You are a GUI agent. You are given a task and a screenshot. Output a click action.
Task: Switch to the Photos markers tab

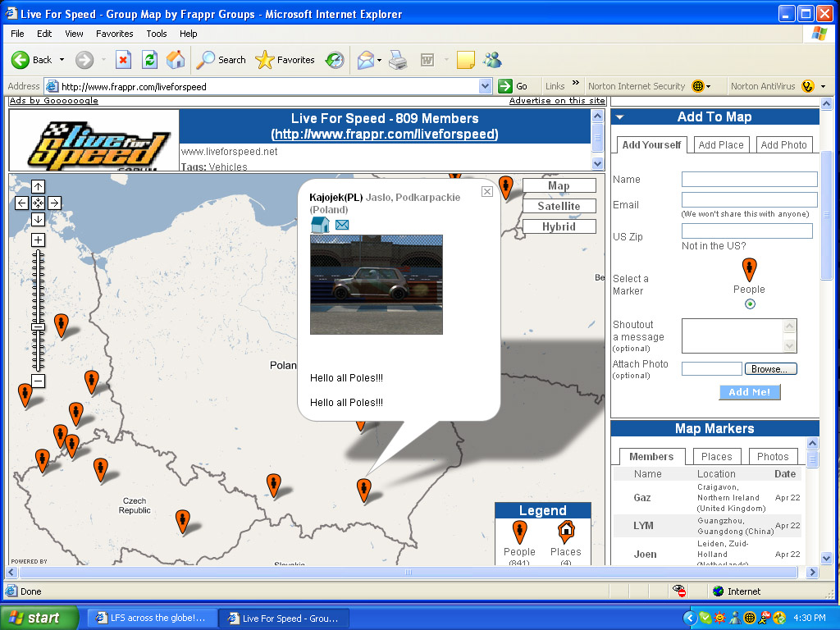773,456
